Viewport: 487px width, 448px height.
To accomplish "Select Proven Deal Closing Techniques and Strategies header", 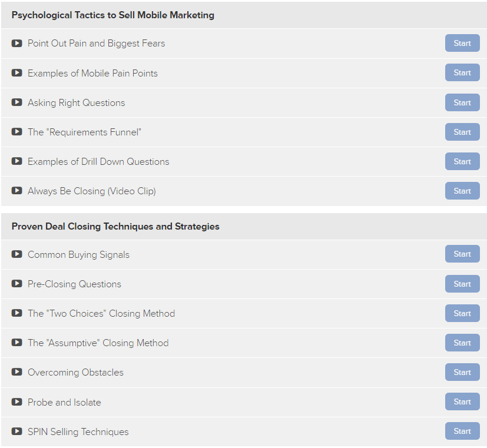I will (x=115, y=226).
